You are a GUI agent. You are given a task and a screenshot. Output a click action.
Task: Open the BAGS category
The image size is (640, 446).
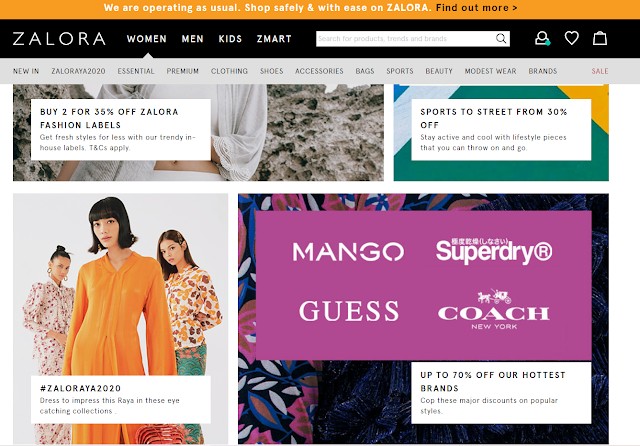[x=364, y=71]
